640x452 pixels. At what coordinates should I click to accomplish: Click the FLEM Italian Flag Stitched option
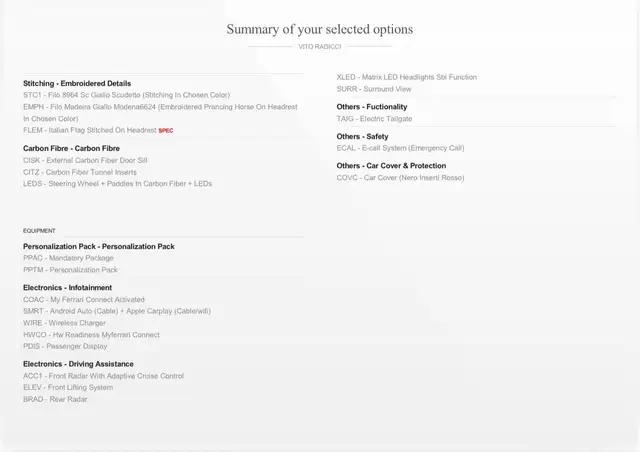point(89,130)
